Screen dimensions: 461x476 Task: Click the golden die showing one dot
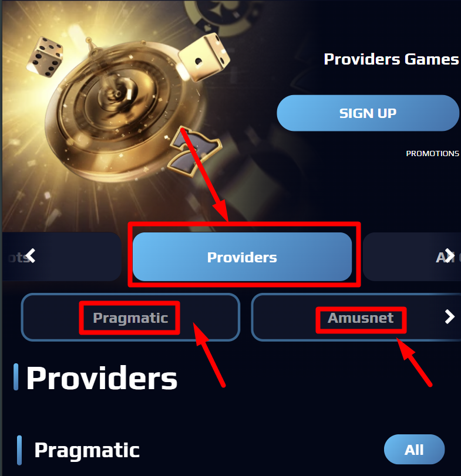pyautogui.click(x=204, y=57)
